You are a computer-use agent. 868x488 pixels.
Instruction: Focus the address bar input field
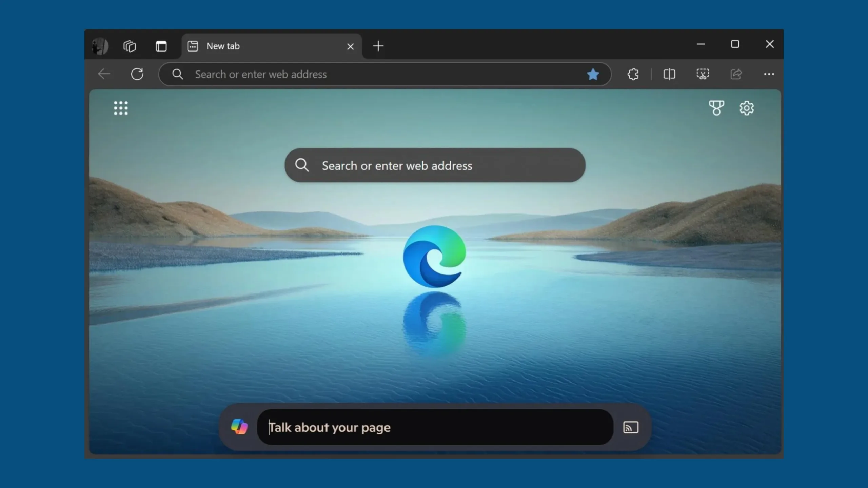(x=384, y=74)
